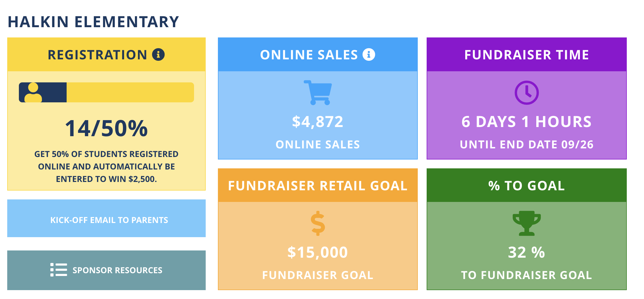Click the orange dollar sign icon
This screenshot has height=299, width=644.
(x=318, y=223)
